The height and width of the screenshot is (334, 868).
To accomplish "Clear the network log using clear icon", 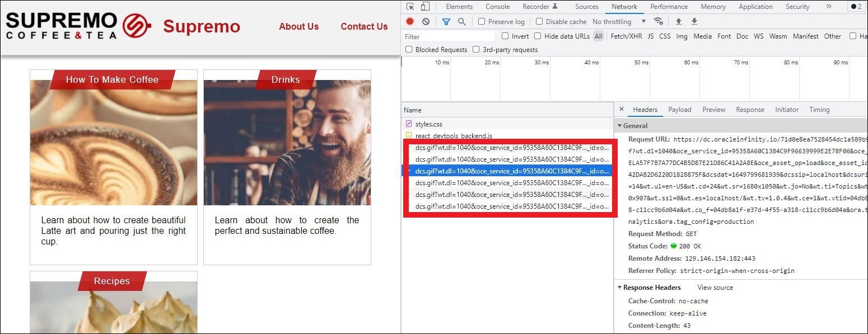I will click(x=426, y=21).
